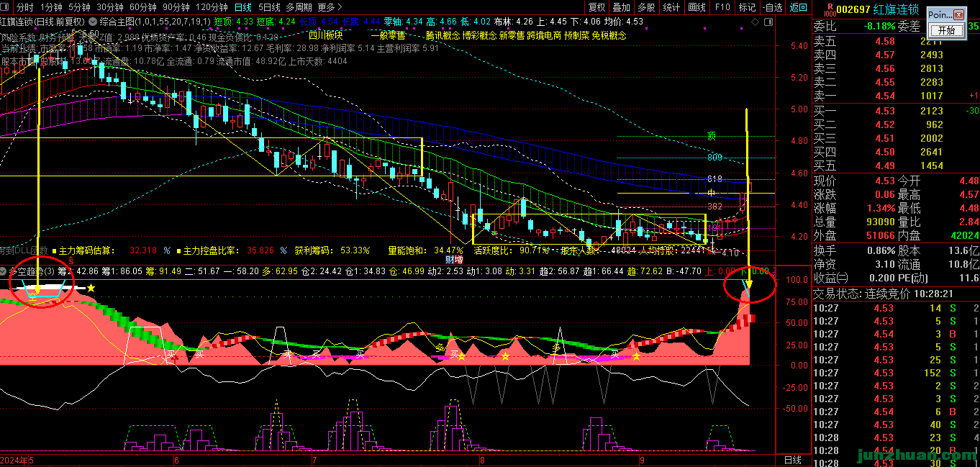Select the 买三 bid row at 4.51
The width and height of the screenshot is (980, 467).
coord(896,138)
